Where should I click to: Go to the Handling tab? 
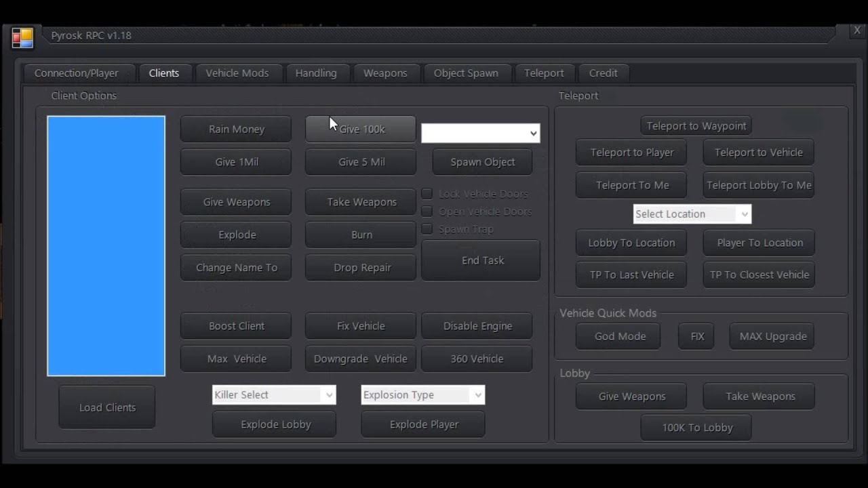316,73
